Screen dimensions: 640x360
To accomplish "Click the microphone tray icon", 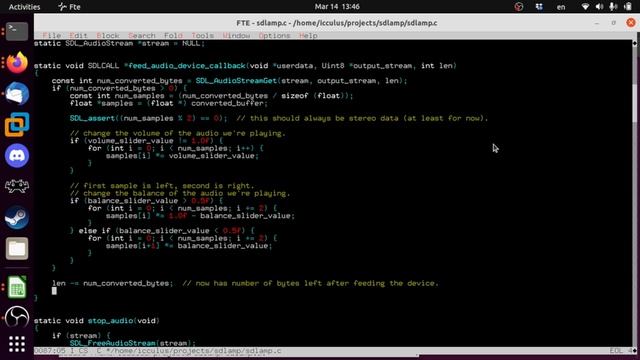I will pyautogui.click(x=613, y=7).
